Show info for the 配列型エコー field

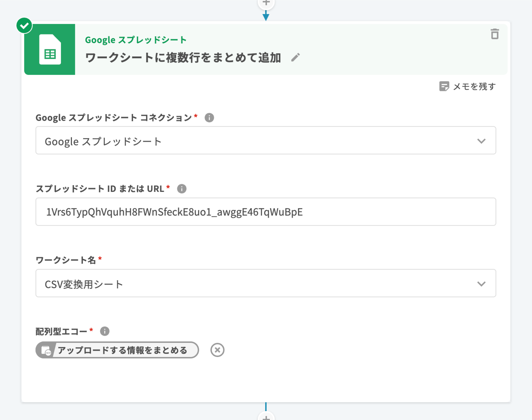point(105,331)
